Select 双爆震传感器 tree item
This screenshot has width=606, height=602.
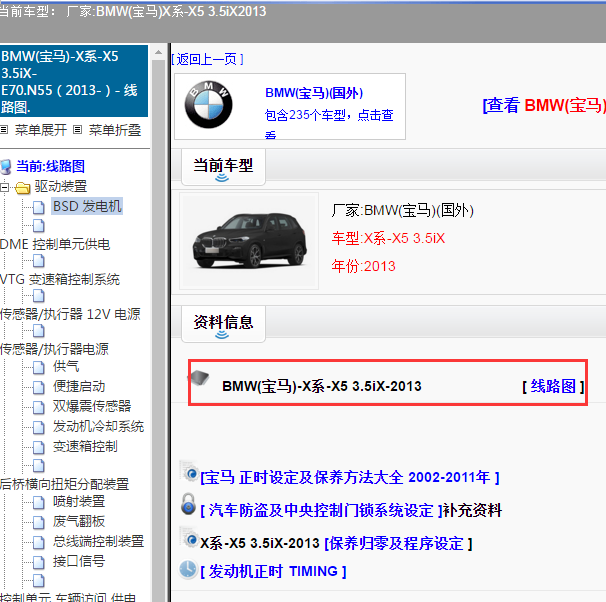coord(92,406)
